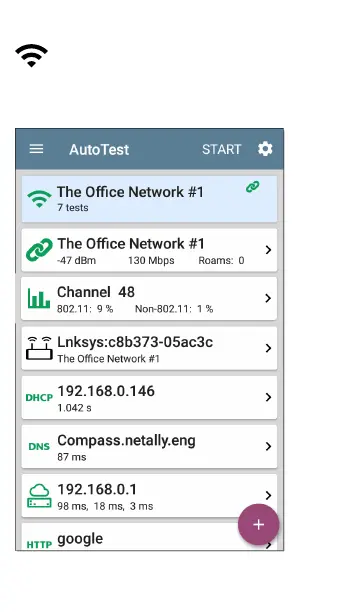This screenshot has height=612, width=360.
Task: Click the 98 ms, 18 ms, 3 ms timings
Action: click(105, 506)
